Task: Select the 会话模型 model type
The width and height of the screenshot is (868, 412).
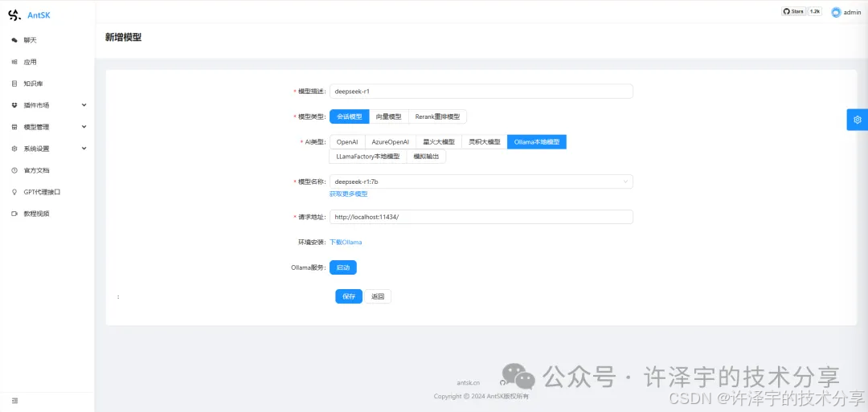Action: pos(350,116)
